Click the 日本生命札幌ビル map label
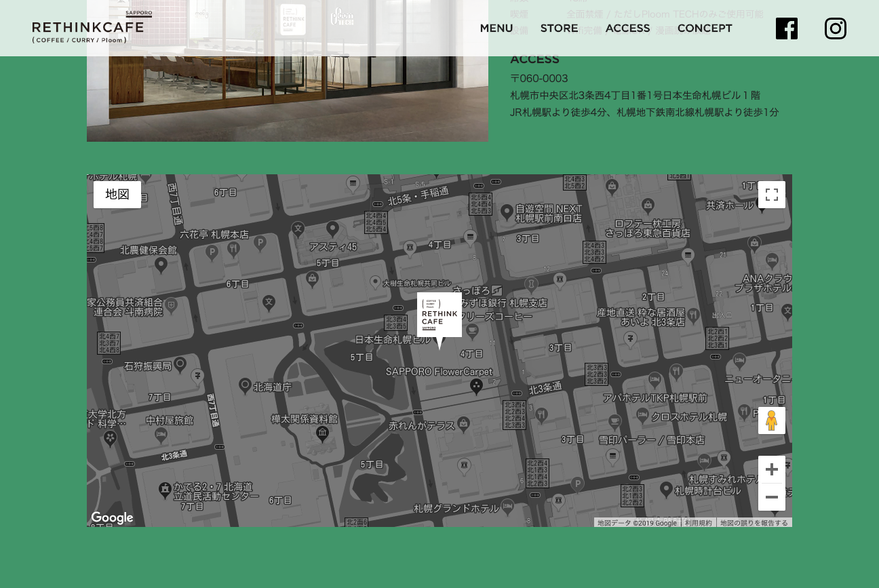The image size is (879, 588). (x=393, y=340)
